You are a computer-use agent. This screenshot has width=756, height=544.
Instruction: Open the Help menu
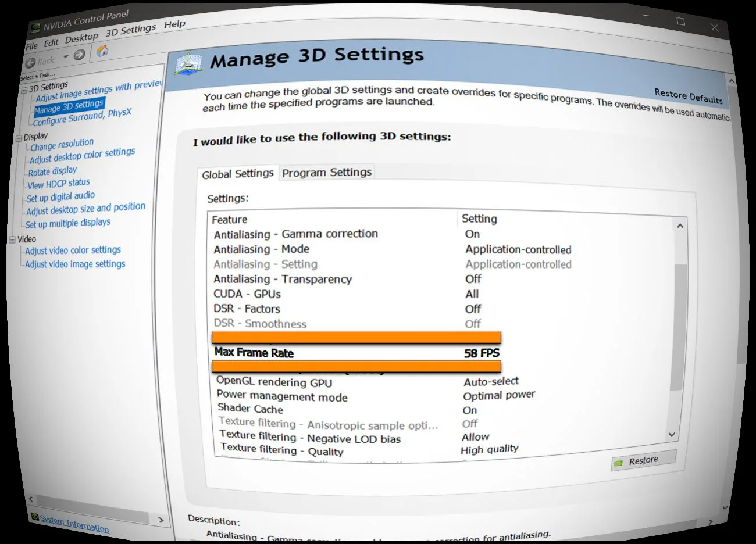pos(174,24)
